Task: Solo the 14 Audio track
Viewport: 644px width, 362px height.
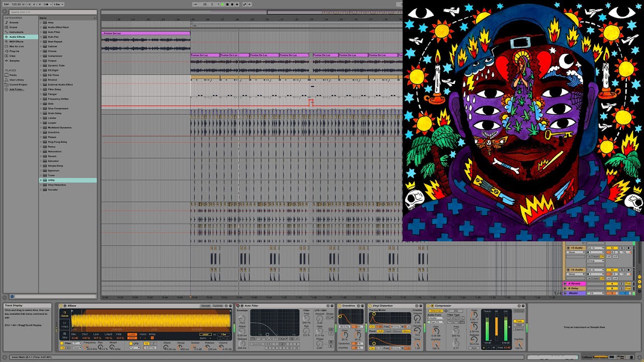Action: click(x=622, y=270)
